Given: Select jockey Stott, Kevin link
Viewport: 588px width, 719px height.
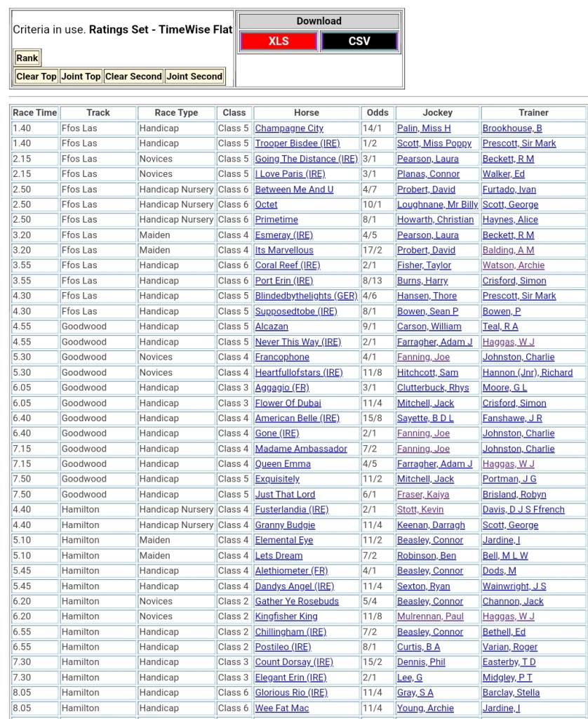Looking at the screenshot, I should (x=420, y=510).
